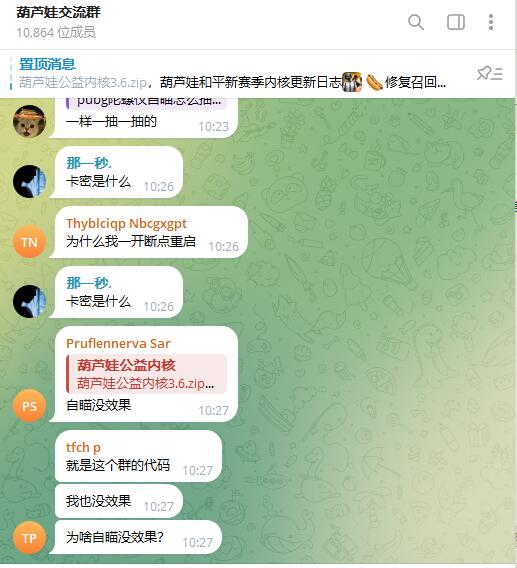This screenshot has width=517, height=568.
Task: Click the pinned message thumbnail image
Action: pos(352,82)
